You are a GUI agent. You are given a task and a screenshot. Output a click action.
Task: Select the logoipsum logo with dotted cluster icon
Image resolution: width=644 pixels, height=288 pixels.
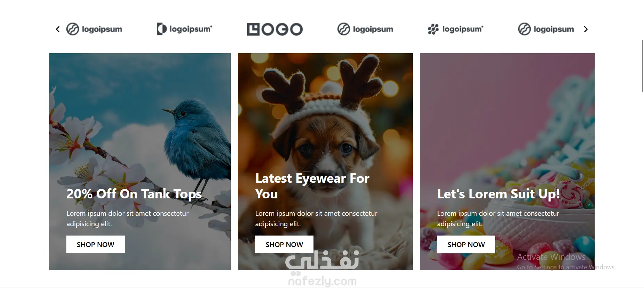coord(456,29)
